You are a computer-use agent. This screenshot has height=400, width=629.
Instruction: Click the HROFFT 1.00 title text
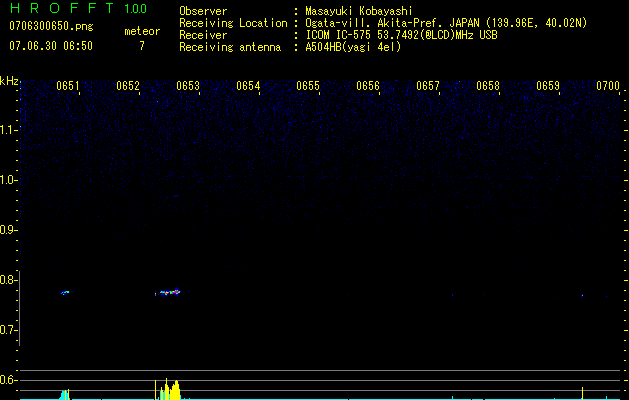(78, 8)
